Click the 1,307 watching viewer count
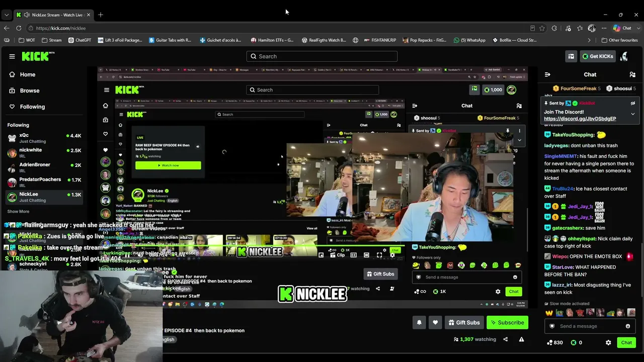The width and height of the screenshot is (644, 362). tap(475, 339)
